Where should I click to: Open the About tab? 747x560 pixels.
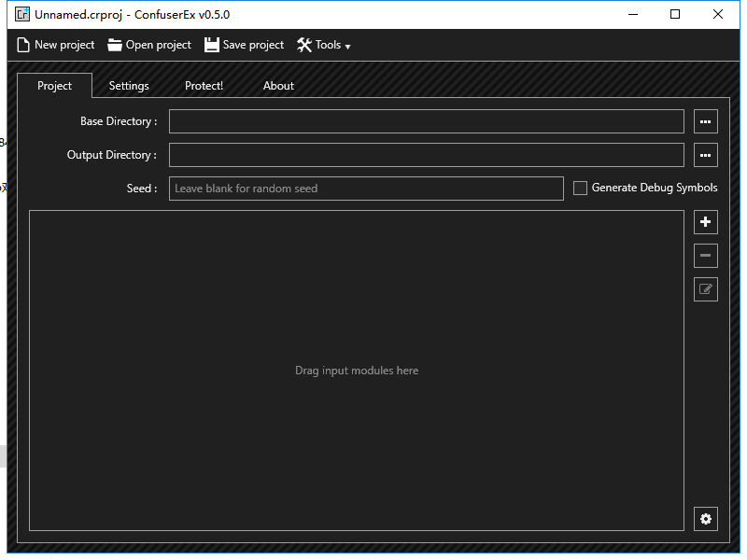coord(278,86)
